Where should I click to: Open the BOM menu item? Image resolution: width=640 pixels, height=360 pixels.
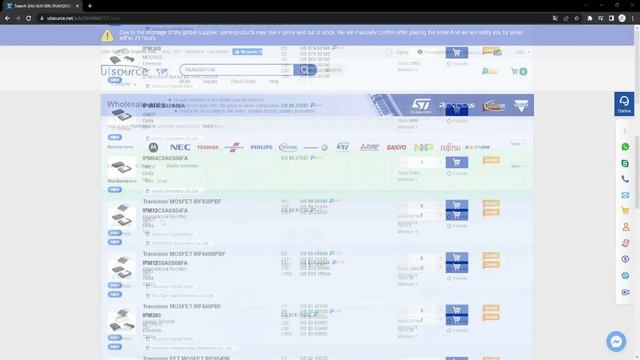pos(184,81)
